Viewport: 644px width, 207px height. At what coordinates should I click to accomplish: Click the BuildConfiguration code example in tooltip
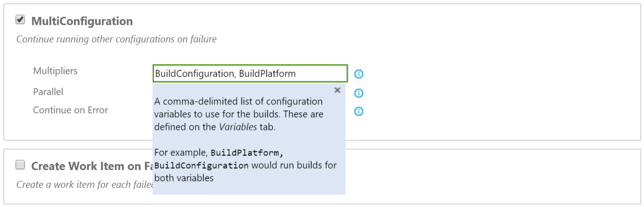pos(201,165)
